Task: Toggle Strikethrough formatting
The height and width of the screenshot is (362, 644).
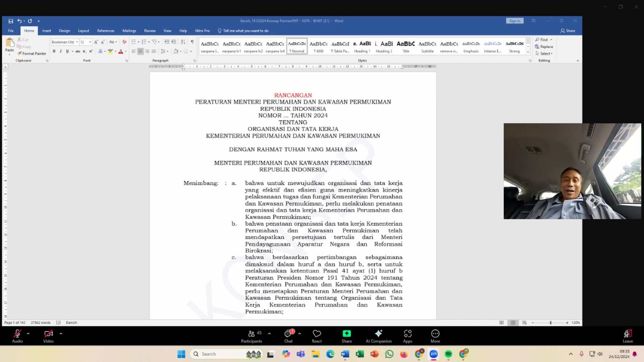Action: [x=78, y=51]
